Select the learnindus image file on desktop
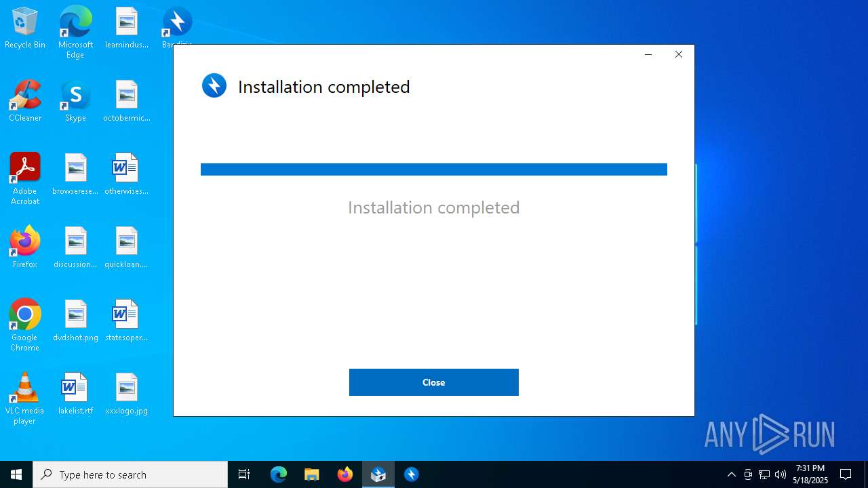 tap(127, 28)
